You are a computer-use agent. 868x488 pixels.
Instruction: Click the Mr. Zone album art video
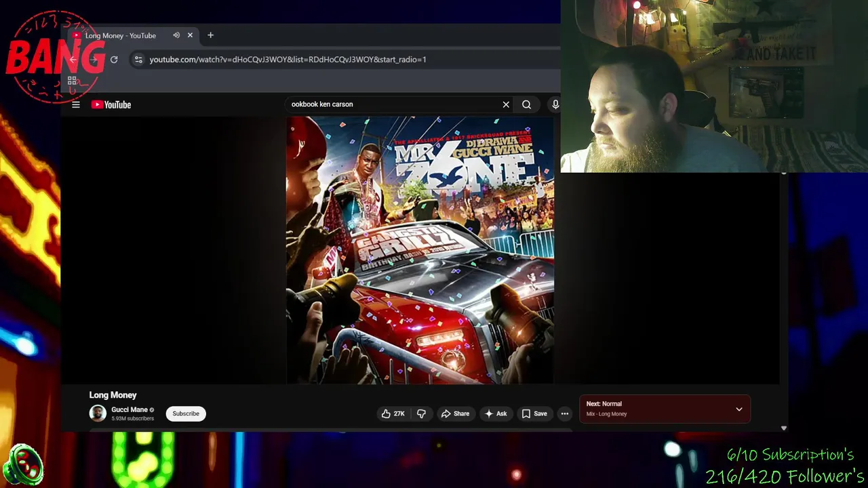point(420,250)
